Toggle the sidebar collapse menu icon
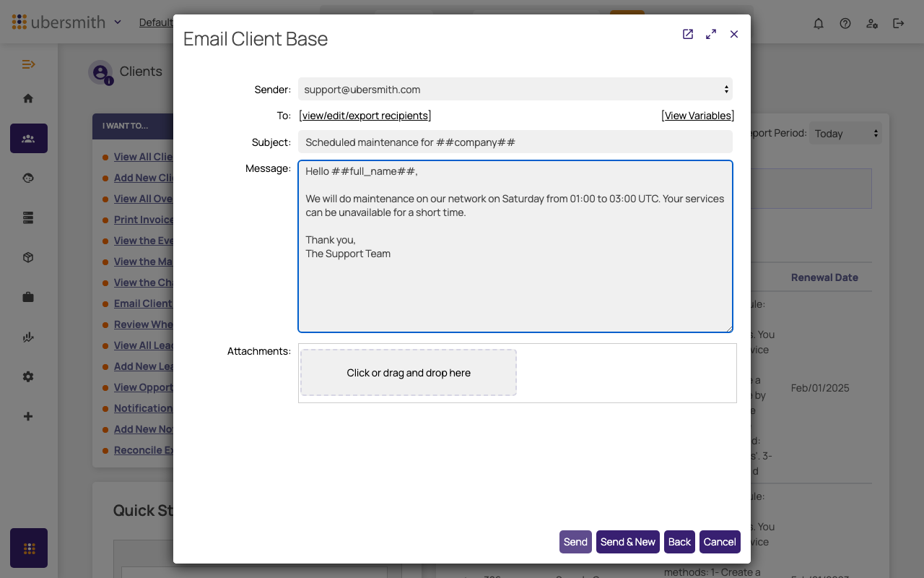The height and width of the screenshot is (578, 924). point(29,64)
